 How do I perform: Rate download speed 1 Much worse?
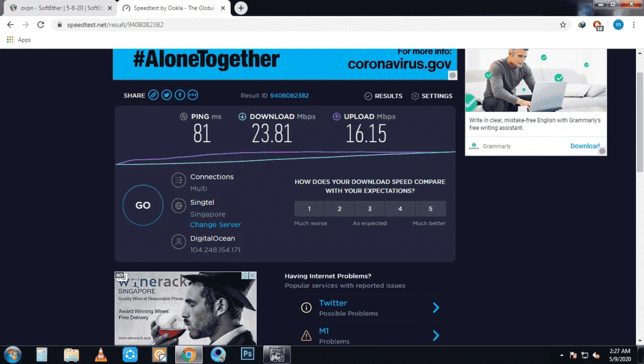click(309, 209)
